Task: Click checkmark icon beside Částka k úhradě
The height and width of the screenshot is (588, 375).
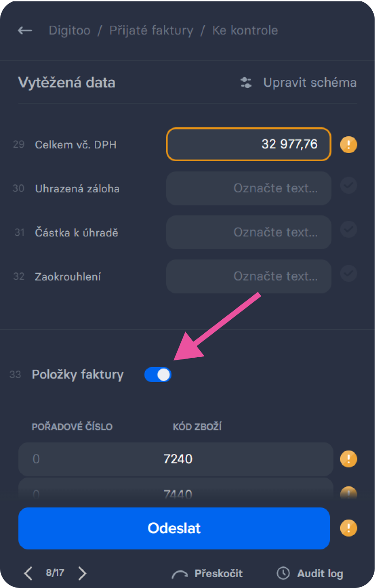Action: coord(348,230)
